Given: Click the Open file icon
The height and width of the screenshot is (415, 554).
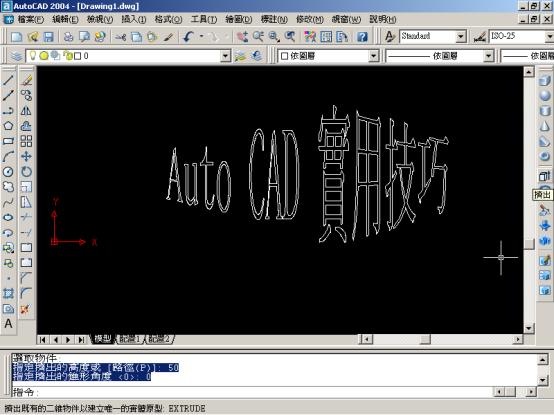Looking at the screenshot, I should (33, 36).
